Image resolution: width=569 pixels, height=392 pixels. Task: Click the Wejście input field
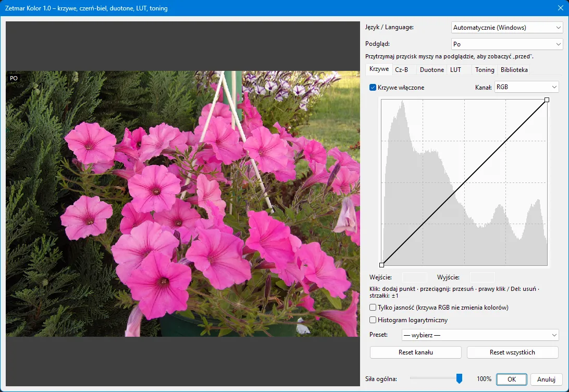pos(415,277)
